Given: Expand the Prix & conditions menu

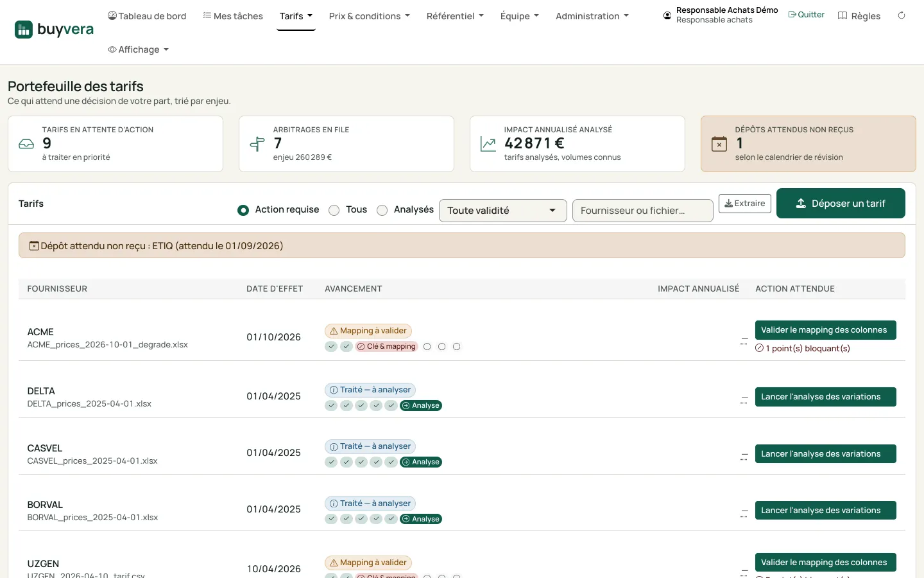Looking at the screenshot, I should 369,16.
